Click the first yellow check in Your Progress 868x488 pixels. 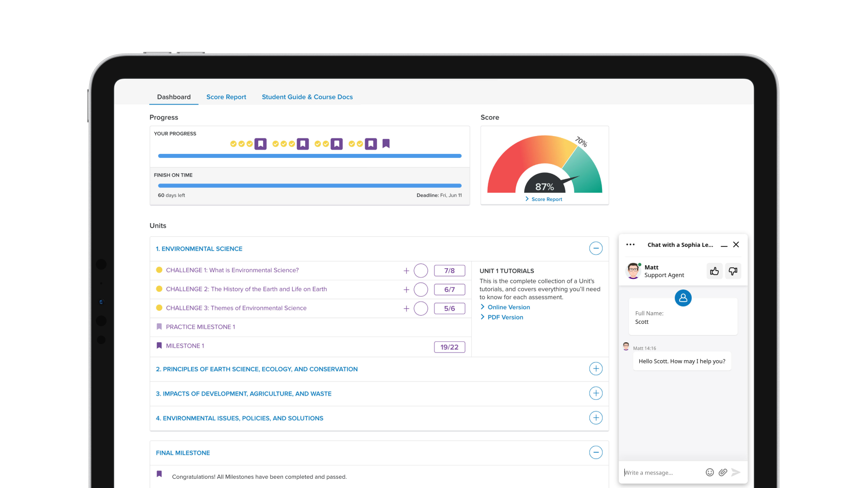click(233, 144)
